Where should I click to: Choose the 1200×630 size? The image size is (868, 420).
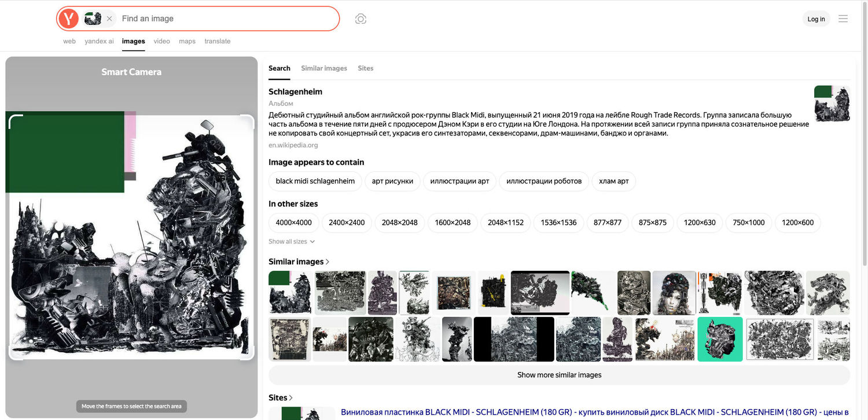click(x=700, y=223)
